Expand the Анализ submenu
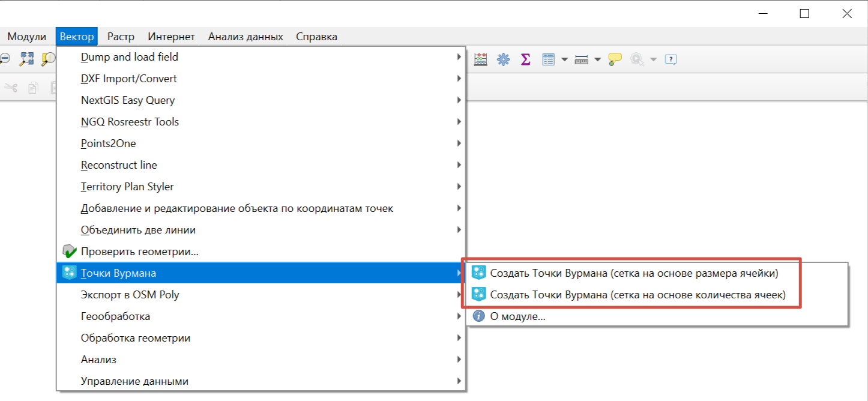 coord(261,360)
